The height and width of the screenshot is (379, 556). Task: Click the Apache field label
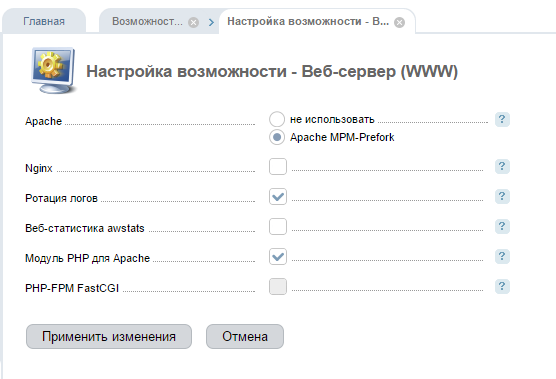pos(44,121)
